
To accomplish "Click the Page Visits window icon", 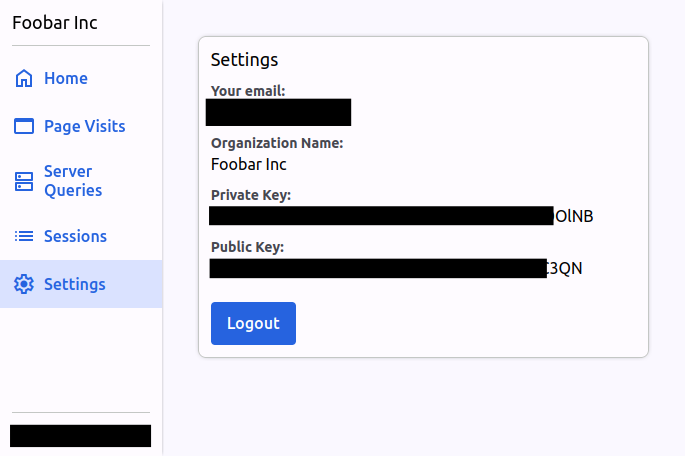I will click(24, 126).
